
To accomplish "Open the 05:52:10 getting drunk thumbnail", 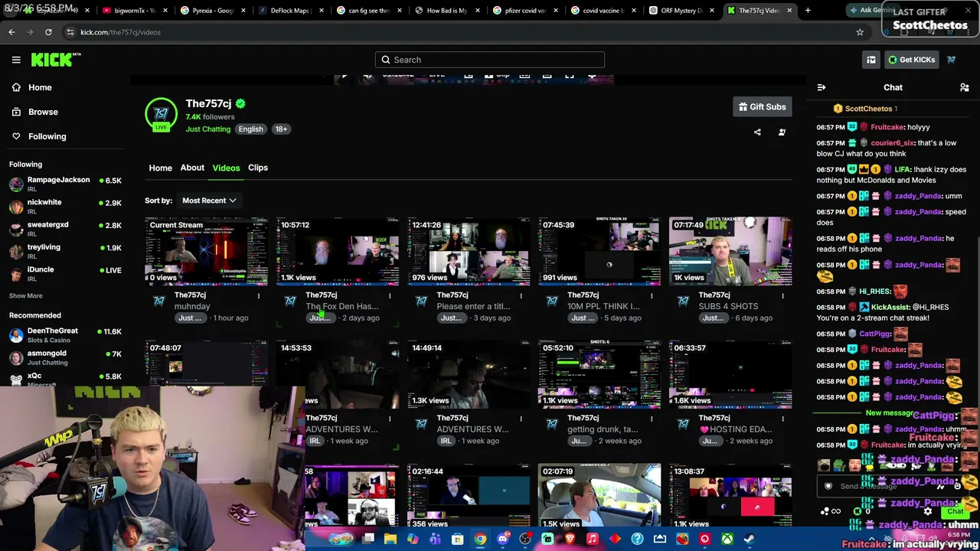I will tap(599, 374).
